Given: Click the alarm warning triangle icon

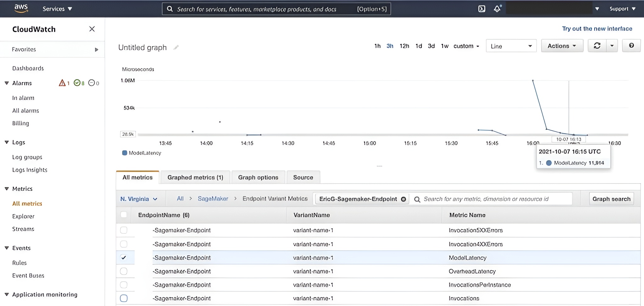Looking at the screenshot, I should click(62, 83).
